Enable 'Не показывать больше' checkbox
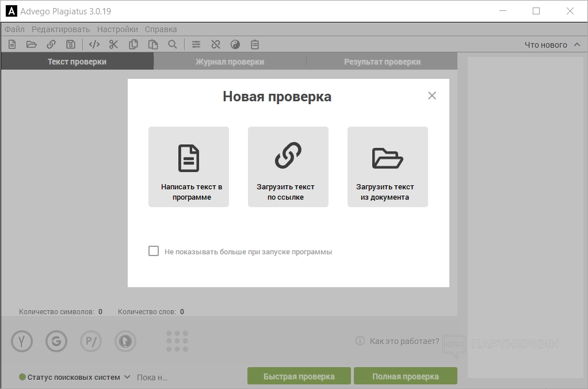This screenshot has width=588, height=389. pyautogui.click(x=154, y=251)
